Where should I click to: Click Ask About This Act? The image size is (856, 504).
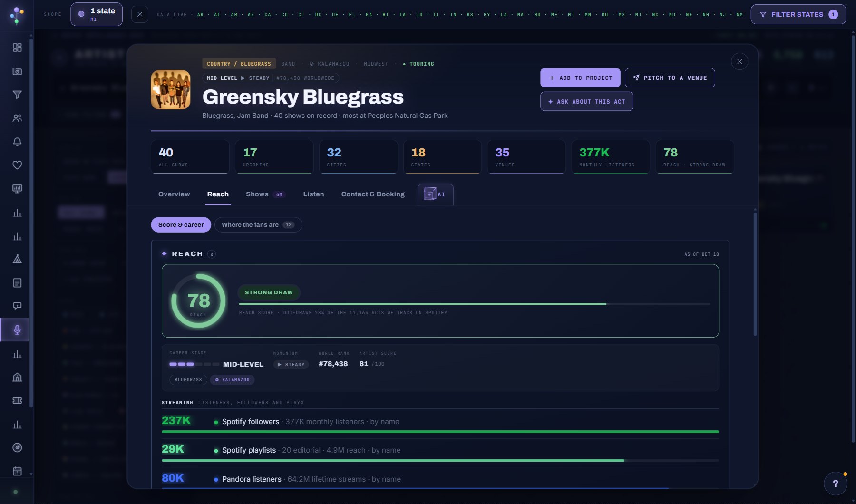[586, 101]
